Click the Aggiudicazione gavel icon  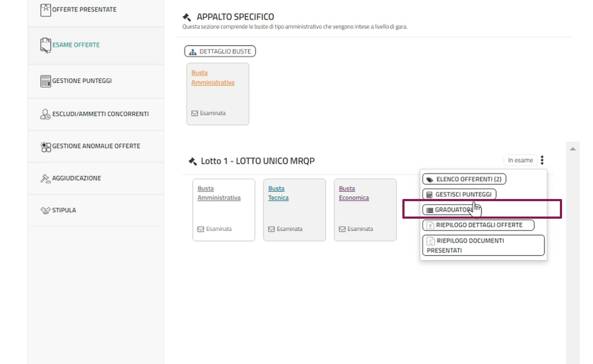(x=45, y=179)
